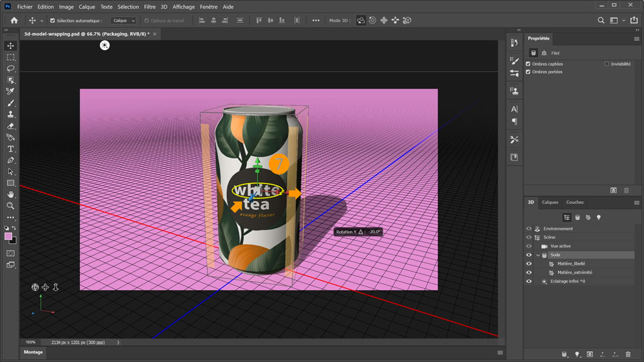Uncheck the Ombres captées checkbox
Viewport: 644px width, 362px height.
(x=529, y=64)
